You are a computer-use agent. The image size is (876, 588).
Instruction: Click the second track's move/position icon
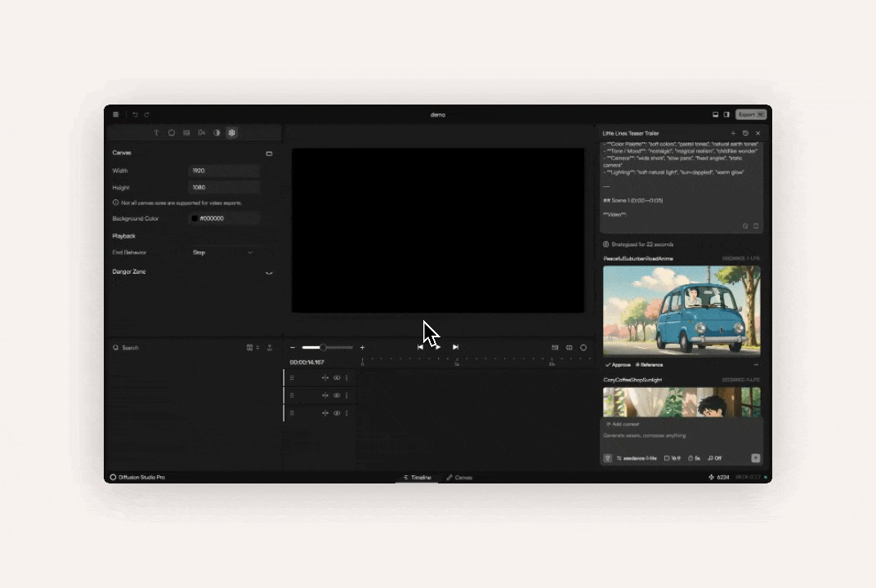pyautogui.click(x=325, y=395)
